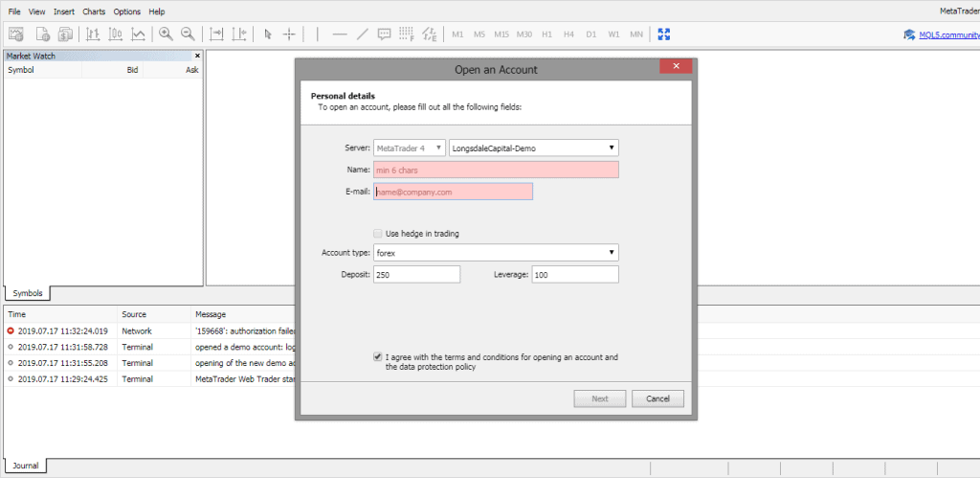Screen dimensions: 980x478
Task: Select the Journal tab
Action: click(25, 466)
